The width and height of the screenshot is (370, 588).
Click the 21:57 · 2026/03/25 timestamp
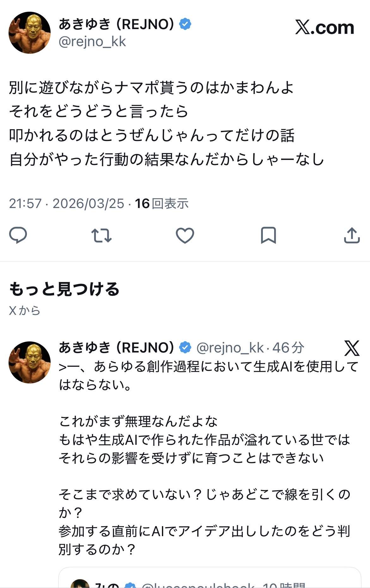tap(66, 204)
